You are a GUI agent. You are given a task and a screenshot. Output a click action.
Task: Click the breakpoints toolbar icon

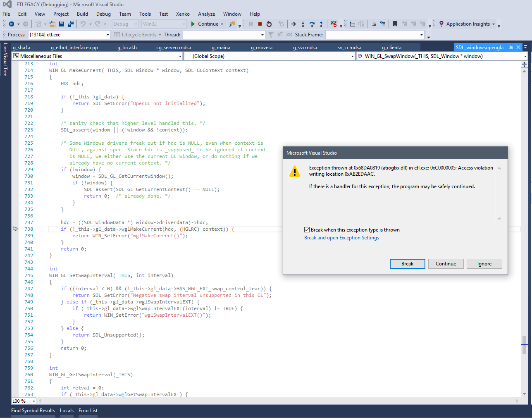(334, 24)
